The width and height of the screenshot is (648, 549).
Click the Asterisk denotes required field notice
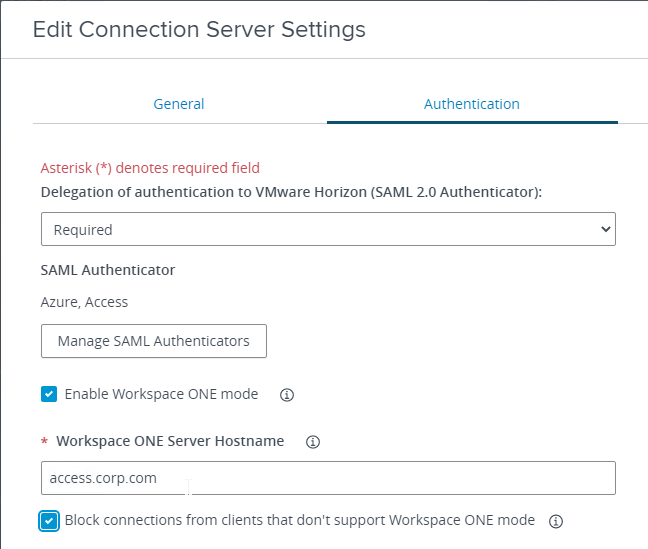coord(150,168)
